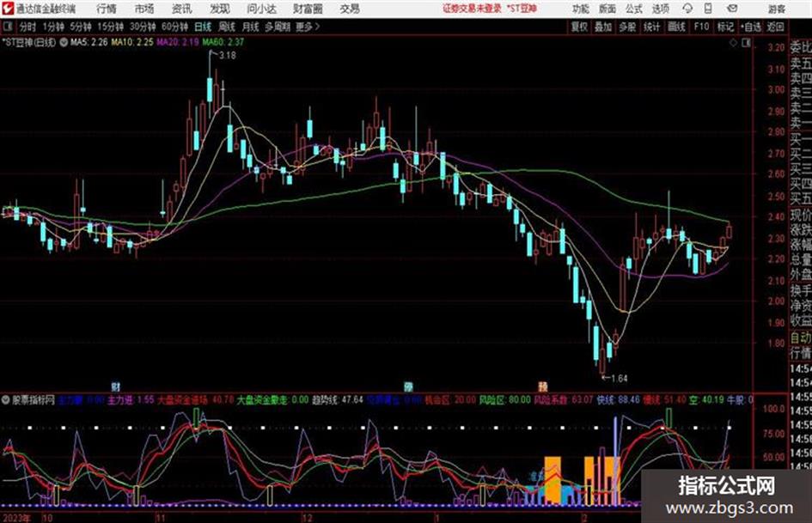Click the 风险区: 80.00 indicator value

[504, 400]
